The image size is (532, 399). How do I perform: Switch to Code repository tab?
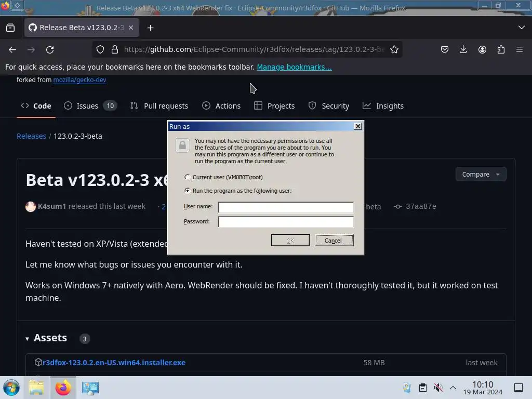36,106
